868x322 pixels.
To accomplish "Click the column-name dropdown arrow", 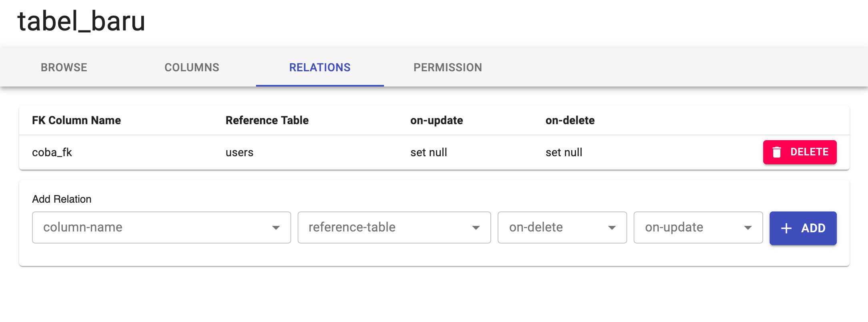I will 276,228.
